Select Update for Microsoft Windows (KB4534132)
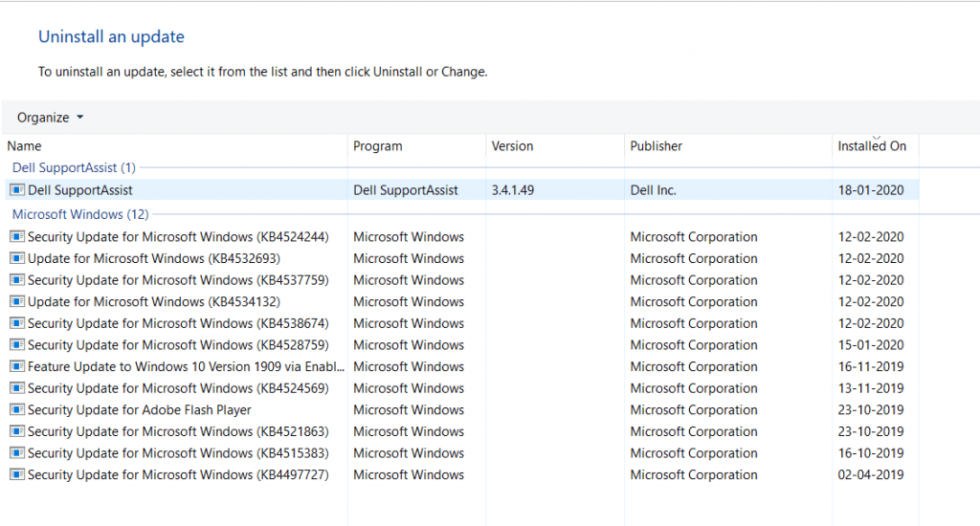This screenshot has width=980, height=526. click(x=154, y=301)
